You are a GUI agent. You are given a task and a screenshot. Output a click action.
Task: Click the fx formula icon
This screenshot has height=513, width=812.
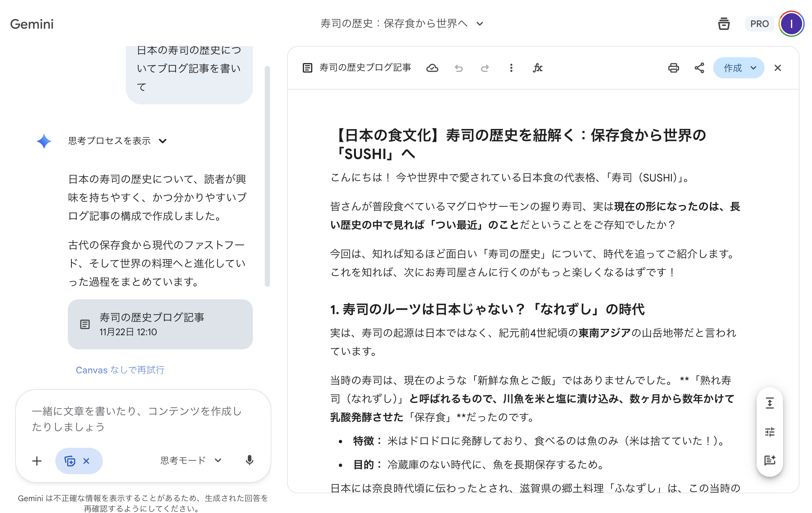pyautogui.click(x=537, y=68)
